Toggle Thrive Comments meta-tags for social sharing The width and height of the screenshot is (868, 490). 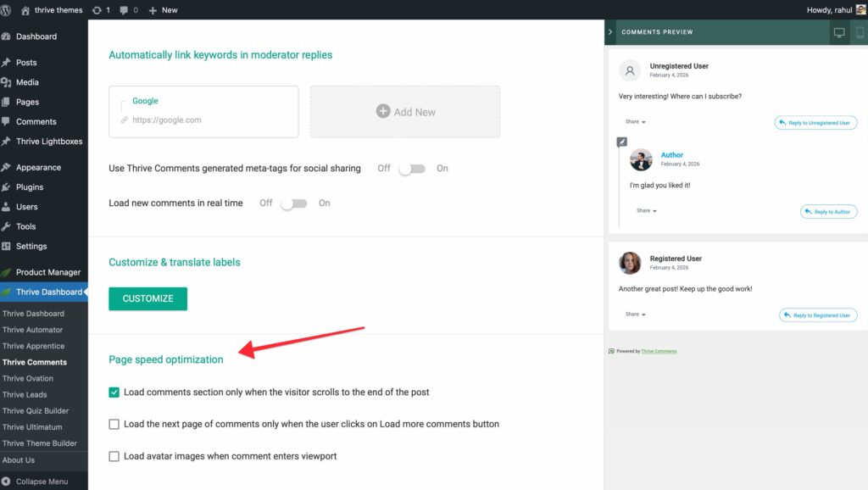coord(411,169)
